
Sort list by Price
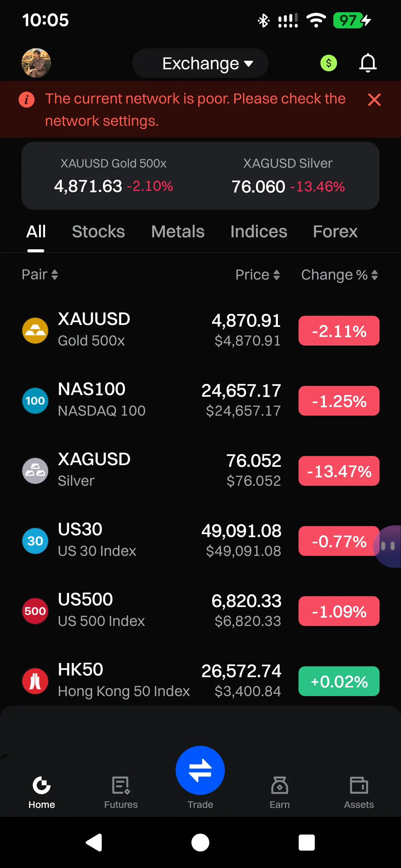(258, 275)
